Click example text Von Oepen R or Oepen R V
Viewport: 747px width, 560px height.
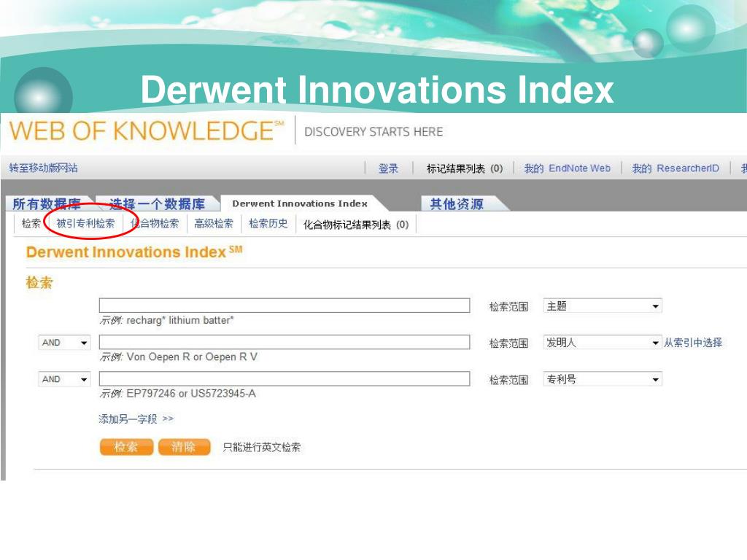click(192, 357)
